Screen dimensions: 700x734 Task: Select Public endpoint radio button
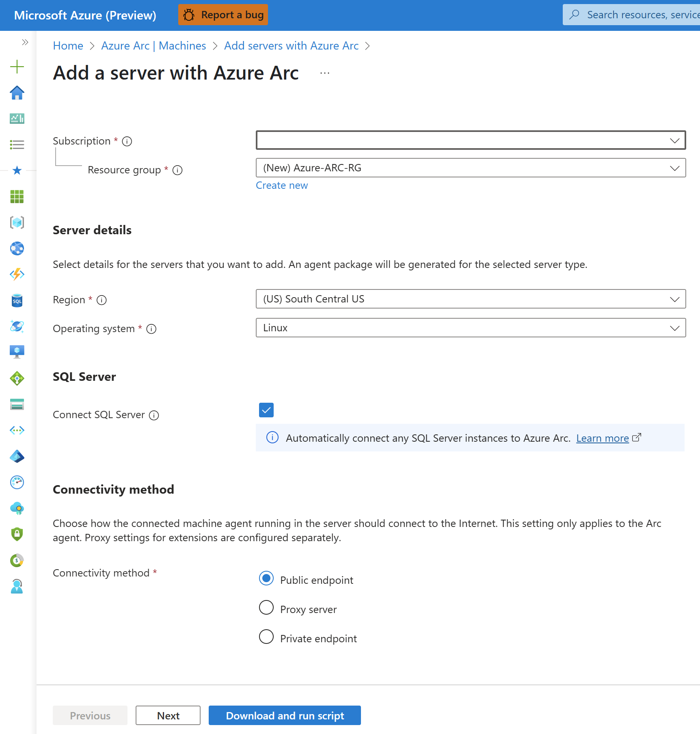tap(266, 578)
